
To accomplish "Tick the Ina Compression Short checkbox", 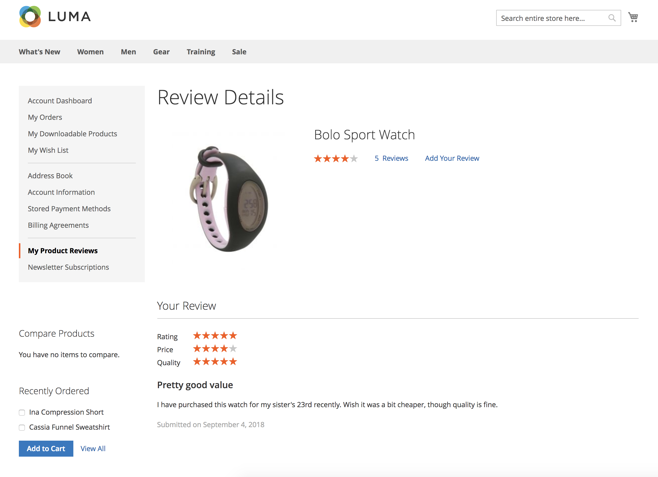I will (x=22, y=412).
